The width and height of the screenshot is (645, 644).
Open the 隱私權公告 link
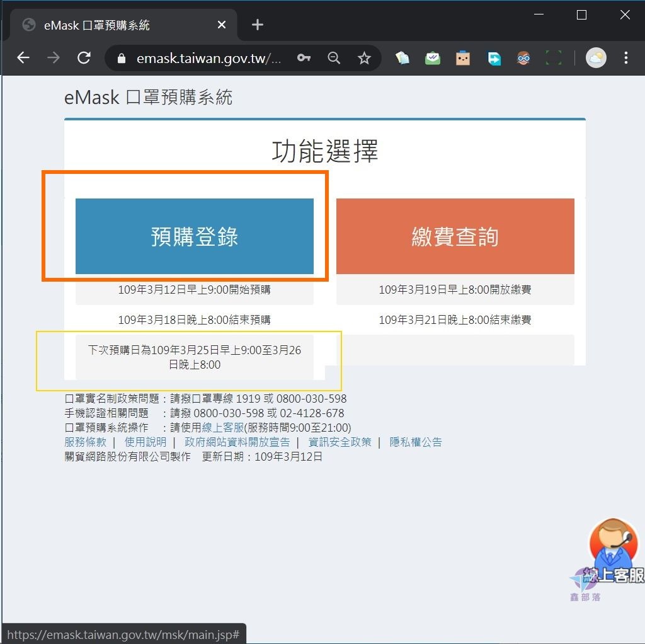point(416,442)
